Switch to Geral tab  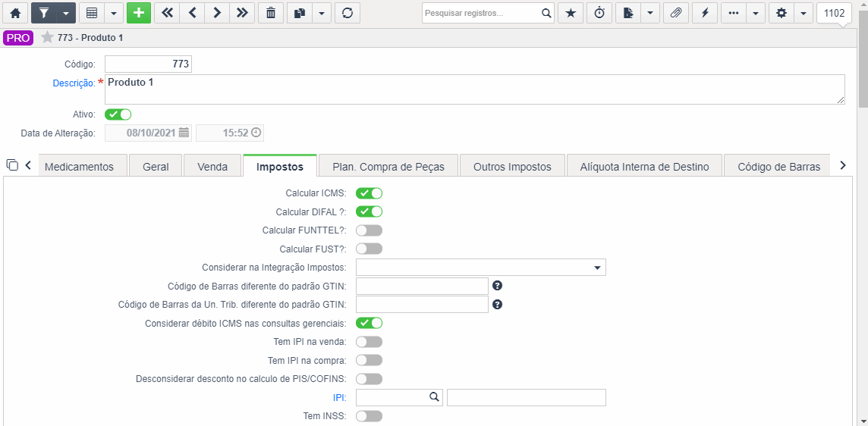(x=156, y=167)
